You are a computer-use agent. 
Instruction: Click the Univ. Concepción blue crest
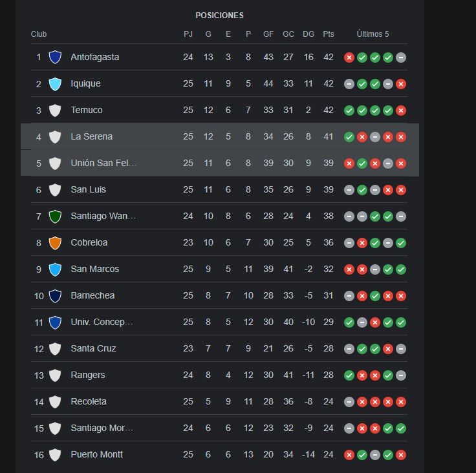click(x=55, y=322)
